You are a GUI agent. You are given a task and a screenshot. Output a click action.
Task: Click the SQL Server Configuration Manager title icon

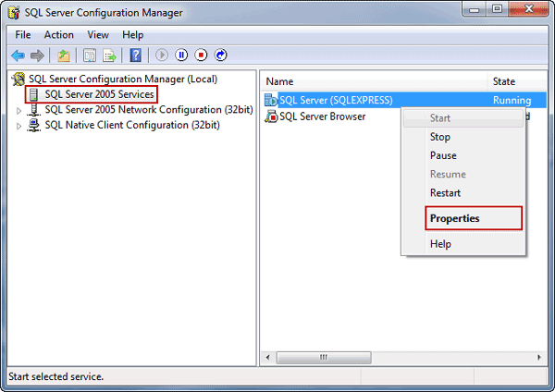14,13
